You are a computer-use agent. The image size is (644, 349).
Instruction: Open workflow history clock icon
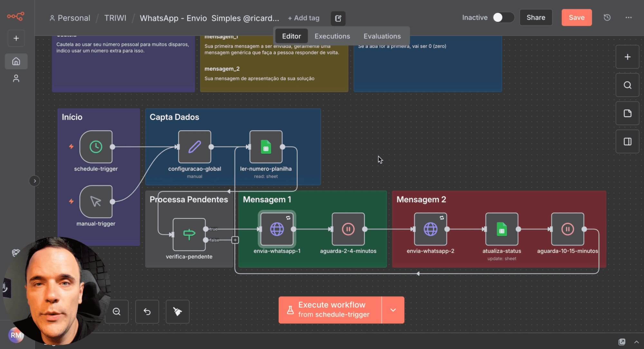click(x=607, y=18)
